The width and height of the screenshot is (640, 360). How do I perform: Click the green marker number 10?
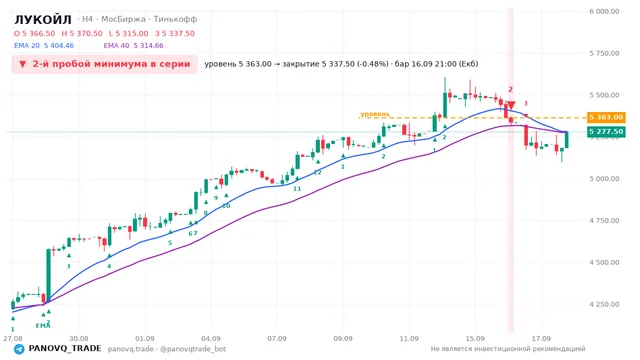click(226, 206)
